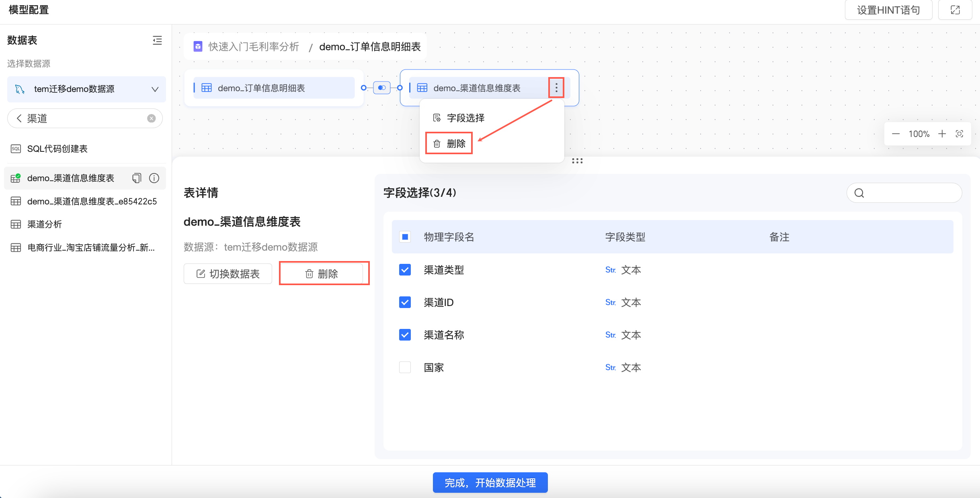
Task: Open three-dot menu on demo_渠道信息维度表 node
Action: [x=556, y=88]
